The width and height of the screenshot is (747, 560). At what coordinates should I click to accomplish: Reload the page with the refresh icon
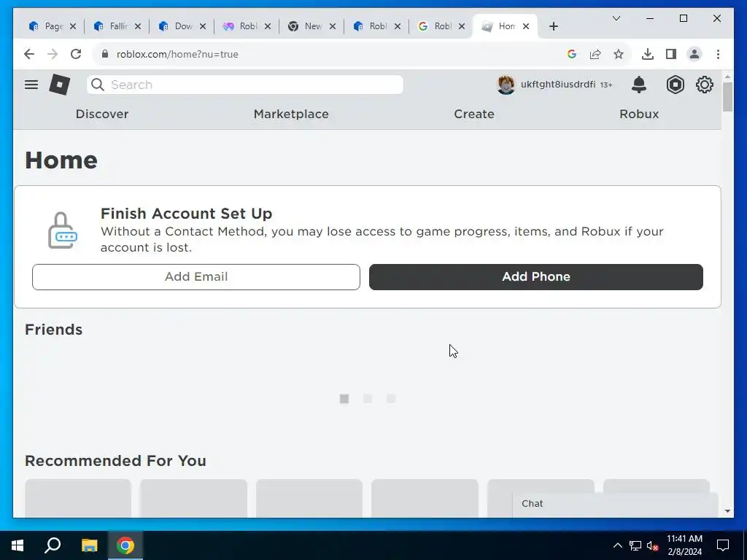[76, 54]
